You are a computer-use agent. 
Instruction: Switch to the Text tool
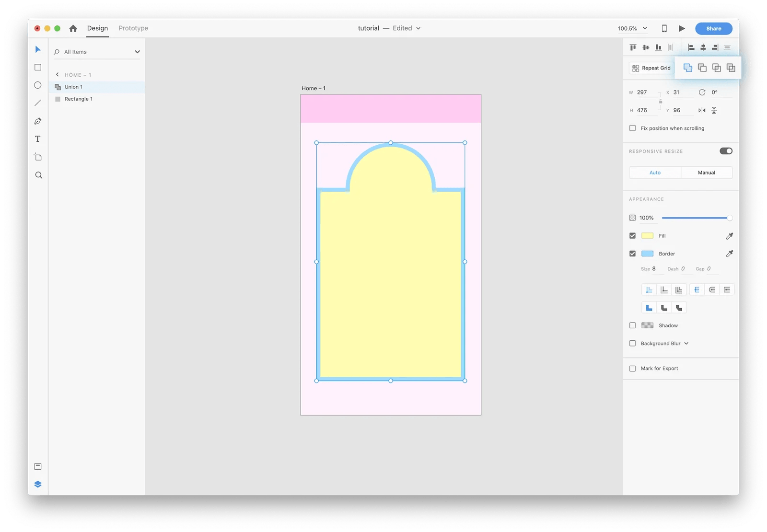point(38,139)
